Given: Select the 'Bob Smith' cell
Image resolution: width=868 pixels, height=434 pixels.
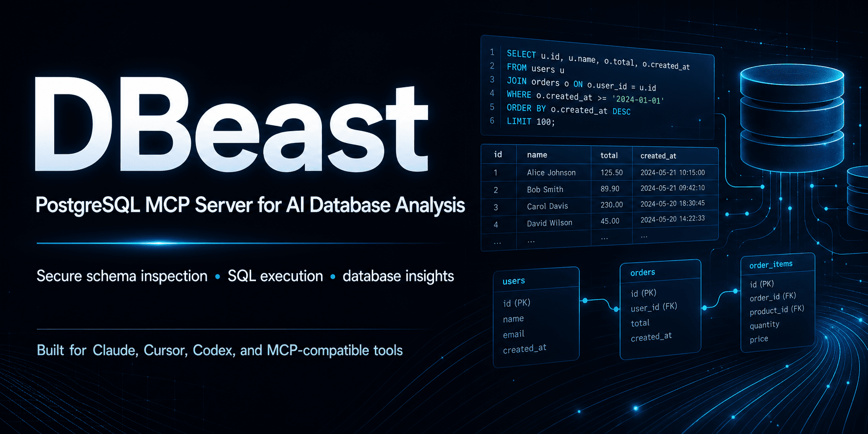Looking at the screenshot, I should (x=545, y=189).
